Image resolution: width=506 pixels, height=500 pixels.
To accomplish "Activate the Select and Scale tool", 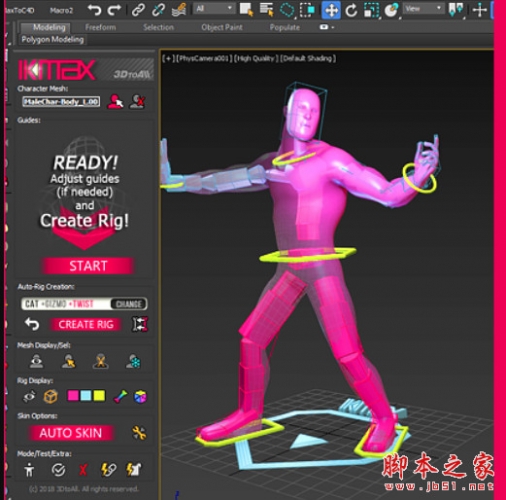I will 371,10.
